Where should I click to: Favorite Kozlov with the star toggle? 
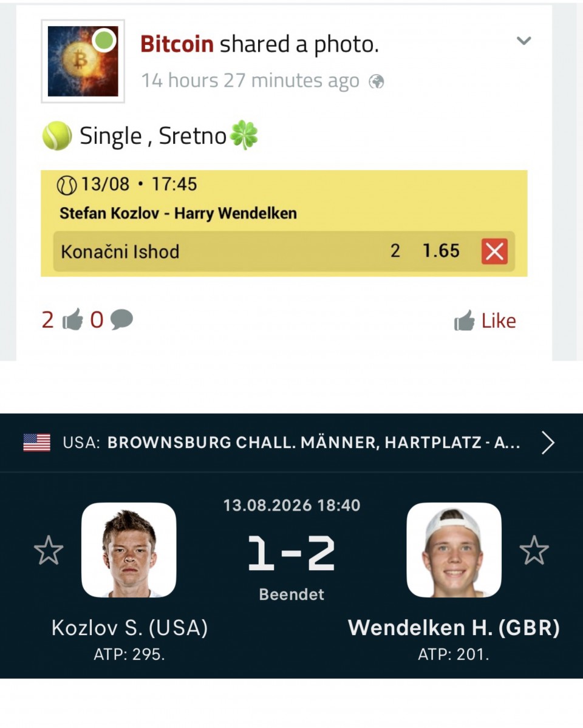click(x=49, y=550)
